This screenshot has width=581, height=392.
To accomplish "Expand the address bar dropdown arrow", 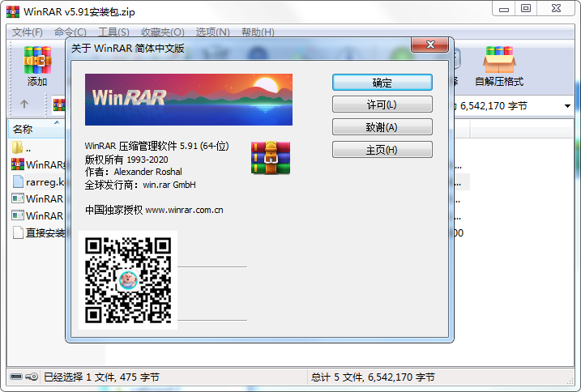I will (567, 106).
